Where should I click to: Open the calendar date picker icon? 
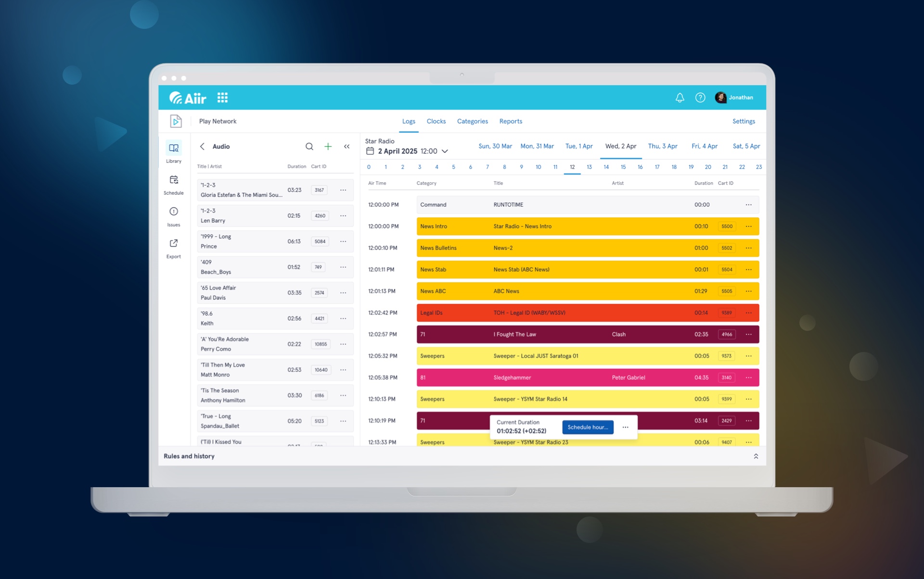370,151
